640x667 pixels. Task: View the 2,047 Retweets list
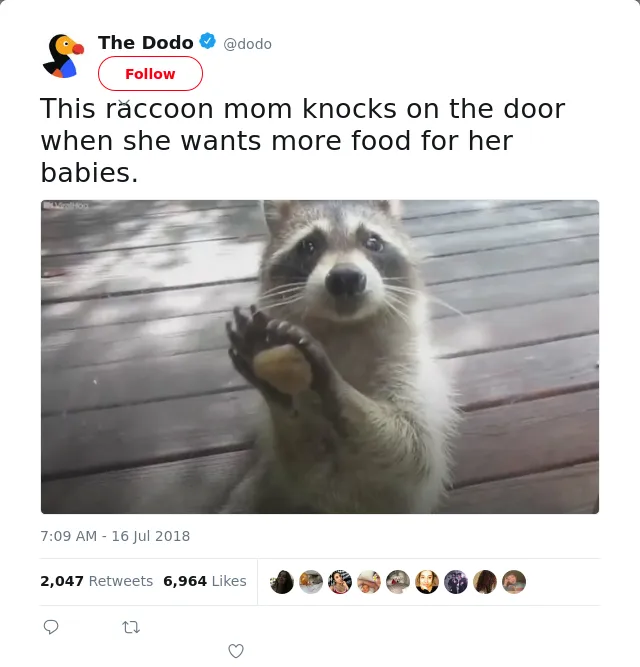[x=97, y=581]
